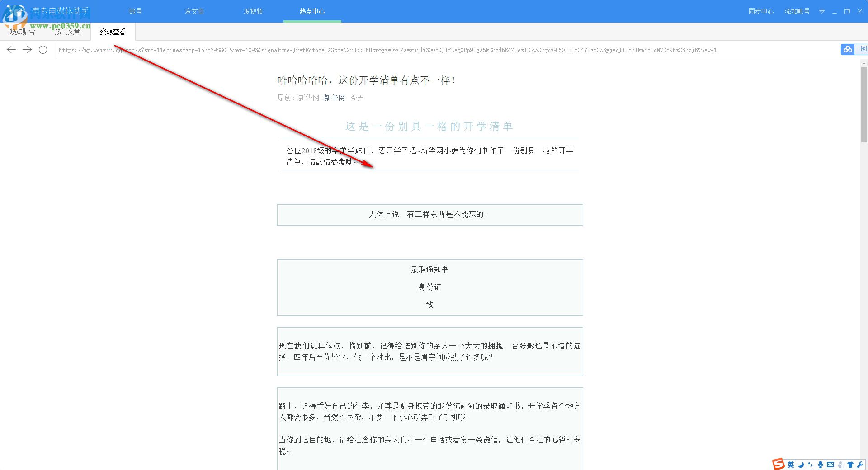
Task: Open the 发视频 menu item
Action: [253, 11]
